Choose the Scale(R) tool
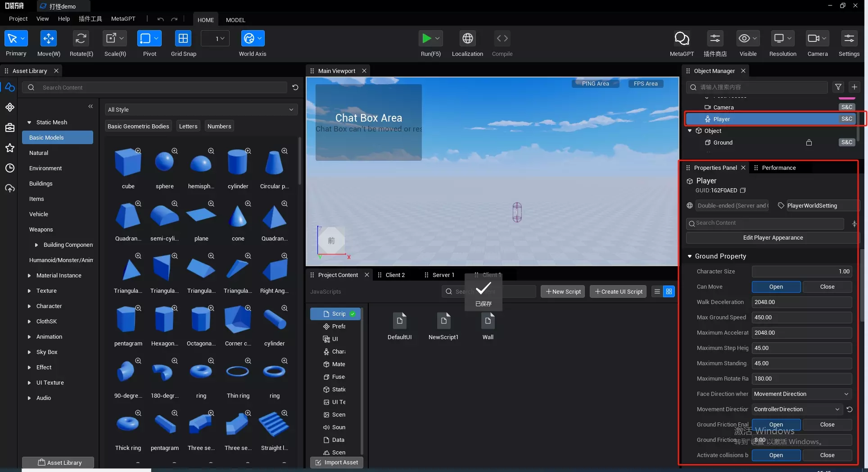Screen dimensions: 868x472 click(115, 39)
